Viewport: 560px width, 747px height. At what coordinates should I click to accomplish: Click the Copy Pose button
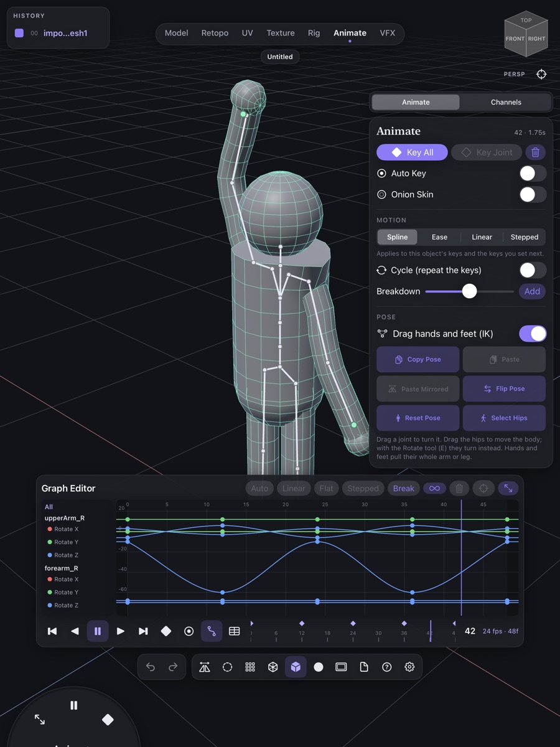(418, 359)
